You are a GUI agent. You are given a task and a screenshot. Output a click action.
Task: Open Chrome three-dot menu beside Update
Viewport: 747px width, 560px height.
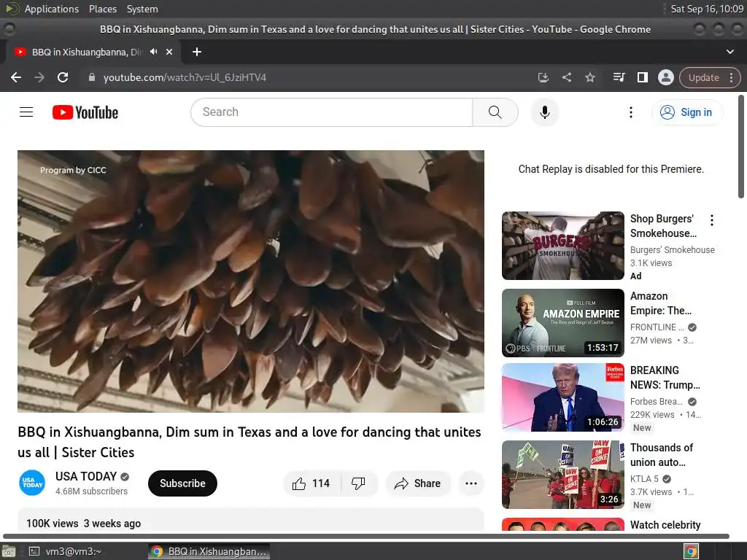tap(731, 77)
